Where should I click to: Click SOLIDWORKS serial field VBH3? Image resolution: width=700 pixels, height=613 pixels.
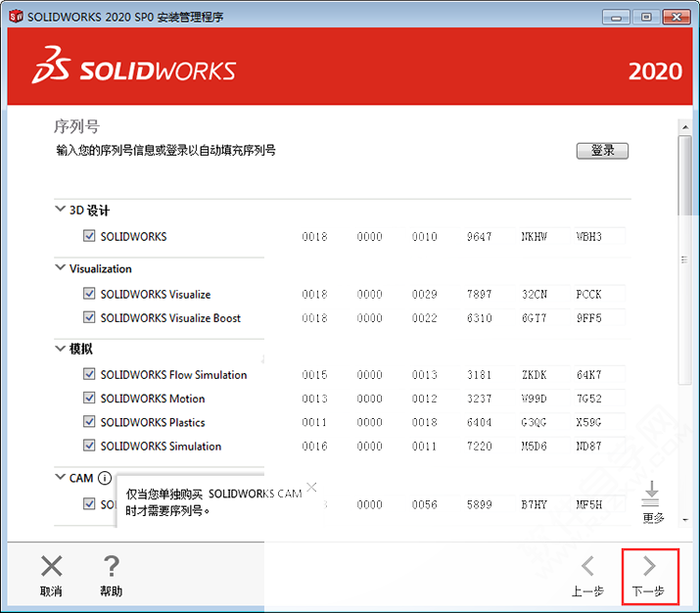(598, 236)
